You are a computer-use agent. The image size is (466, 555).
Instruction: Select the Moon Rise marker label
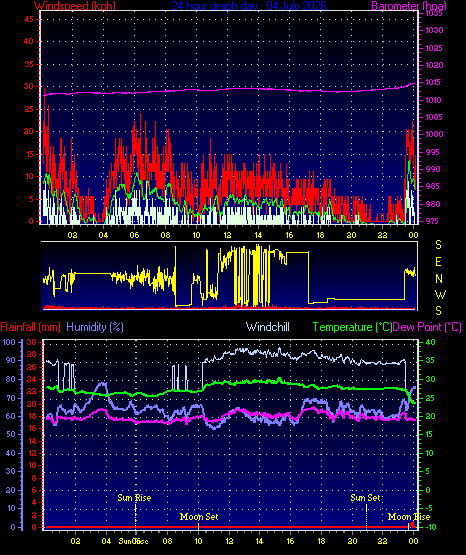[x=409, y=517]
